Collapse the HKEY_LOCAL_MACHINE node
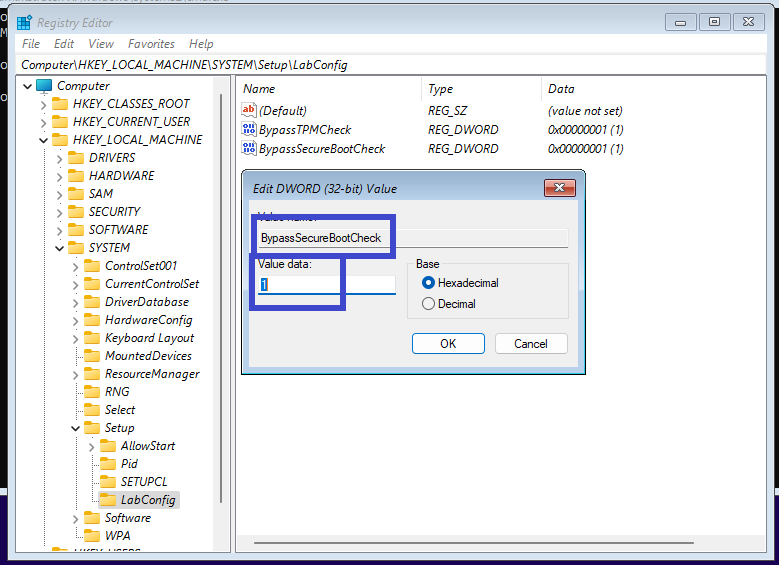The height and width of the screenshot is (565, 779). 43,141
